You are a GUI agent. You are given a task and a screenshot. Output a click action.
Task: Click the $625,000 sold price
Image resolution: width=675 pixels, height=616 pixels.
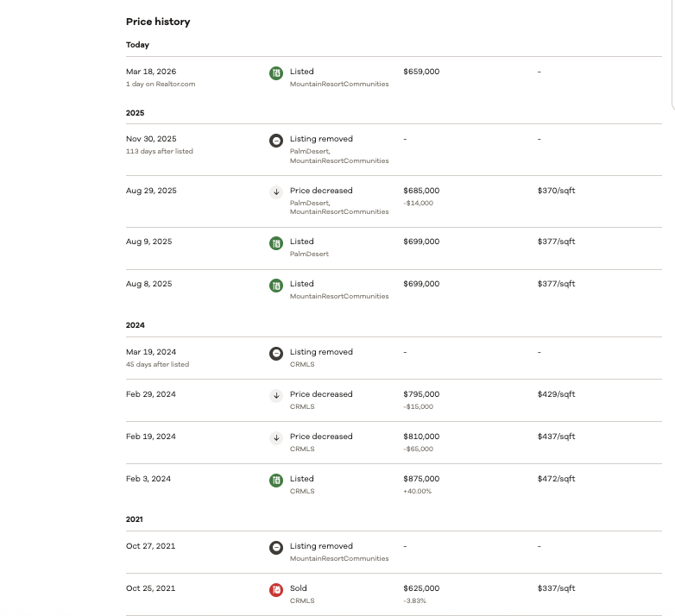[421, 588]
